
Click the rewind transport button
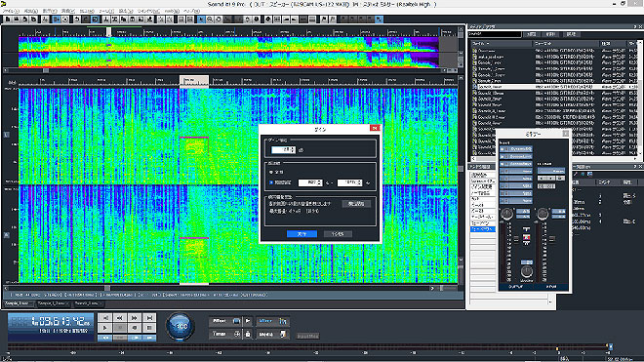(x=119, y=318)
